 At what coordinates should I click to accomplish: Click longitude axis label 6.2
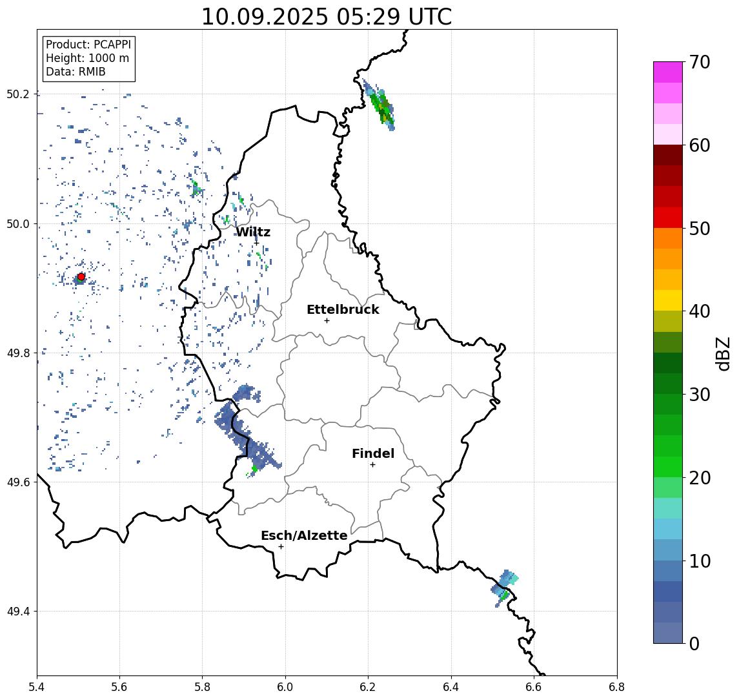click(368, 687)
